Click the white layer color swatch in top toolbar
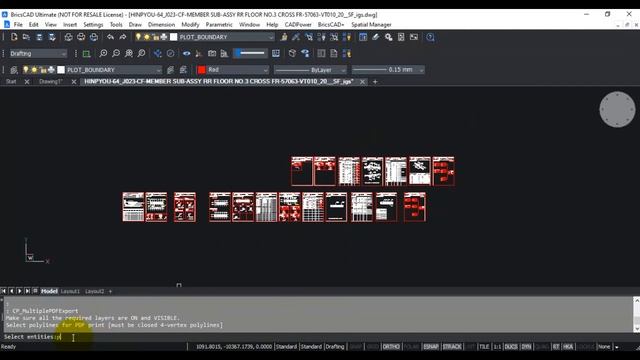The image size is (640, 360). coord(173,37)
